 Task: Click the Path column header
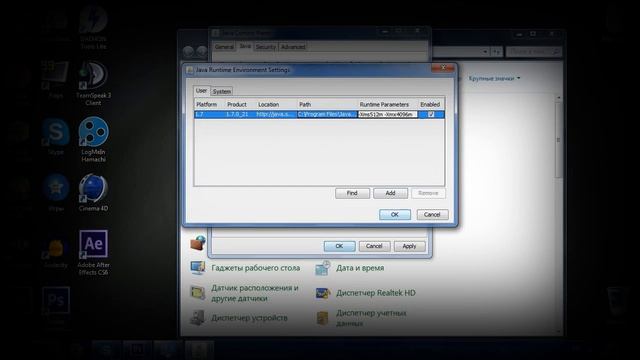[x=327, y=104]
